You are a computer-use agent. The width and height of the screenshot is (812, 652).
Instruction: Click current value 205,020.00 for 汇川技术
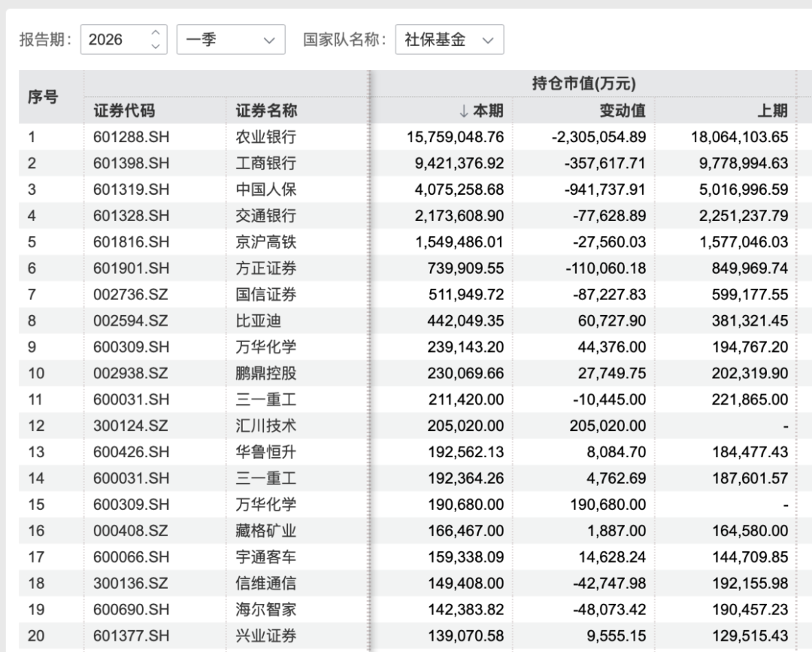[x=465, y=426]
